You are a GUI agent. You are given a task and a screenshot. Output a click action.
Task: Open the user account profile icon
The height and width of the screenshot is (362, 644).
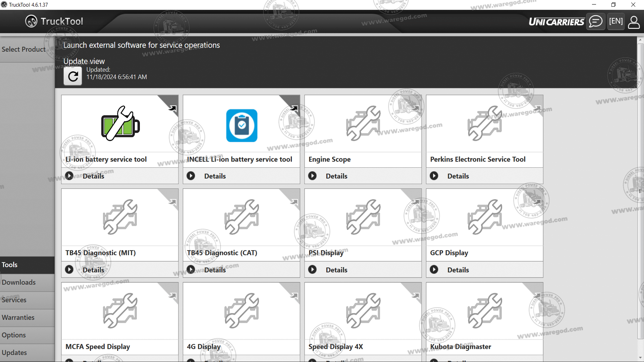click(634, 22)
